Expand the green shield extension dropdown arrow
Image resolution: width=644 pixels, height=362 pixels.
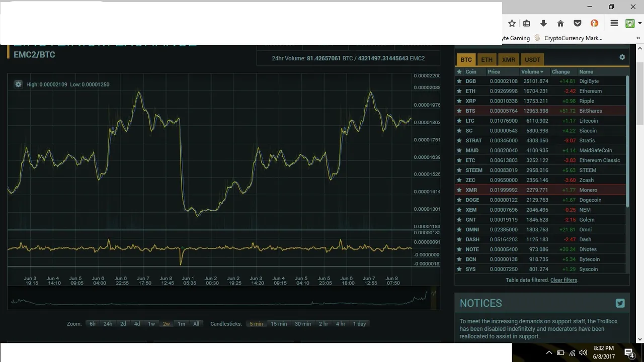point(639,23)
